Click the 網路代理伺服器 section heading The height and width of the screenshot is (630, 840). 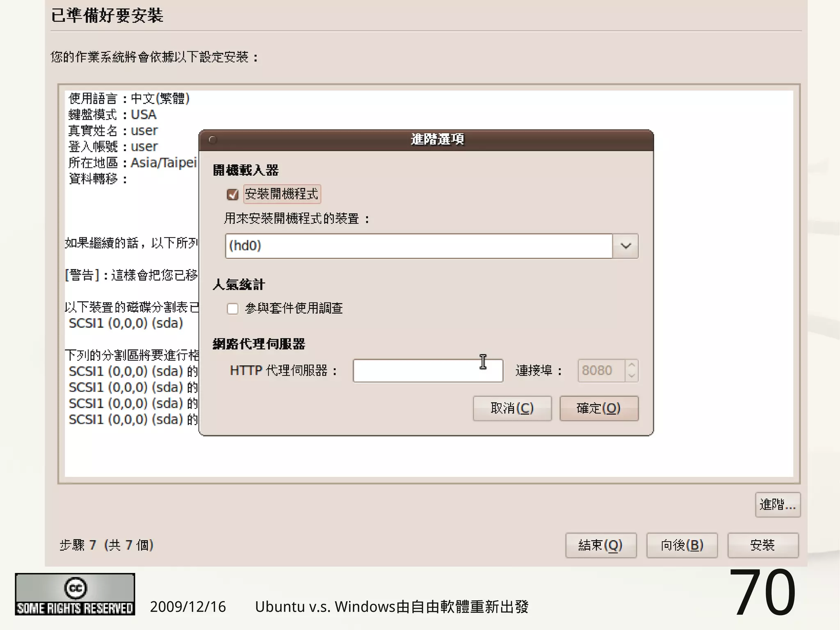(259, 344)
